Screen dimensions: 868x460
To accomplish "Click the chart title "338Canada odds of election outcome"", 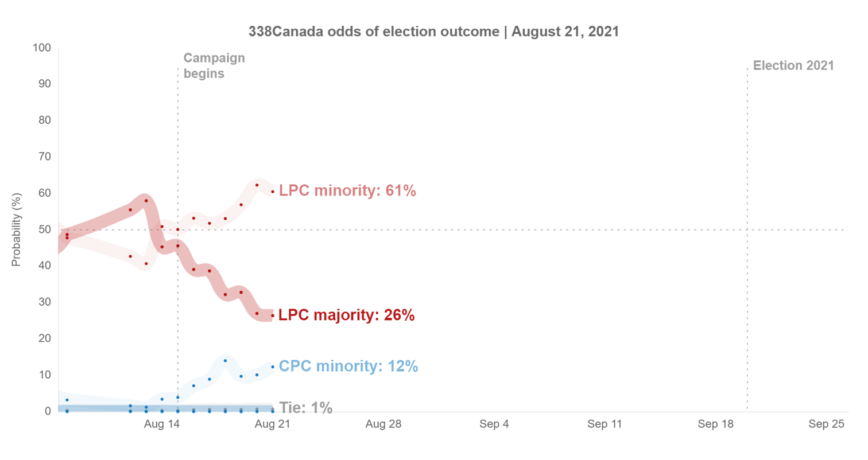I will pos(374,32).
